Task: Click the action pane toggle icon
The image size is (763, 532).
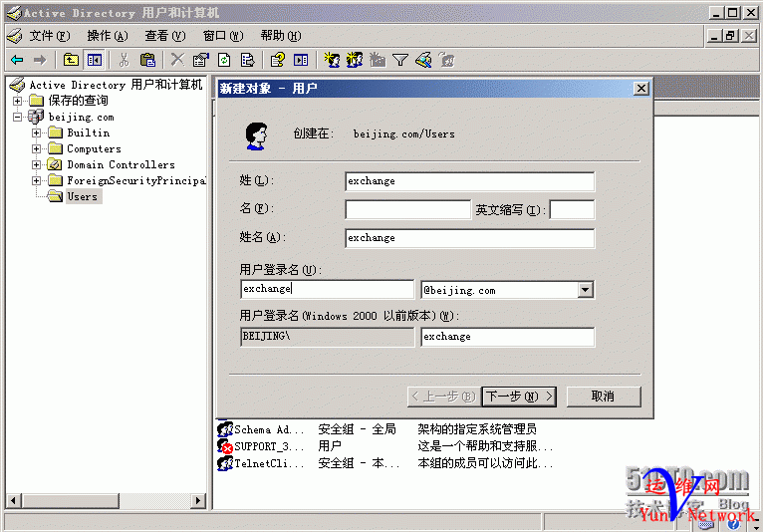Action: click(301, 60)
